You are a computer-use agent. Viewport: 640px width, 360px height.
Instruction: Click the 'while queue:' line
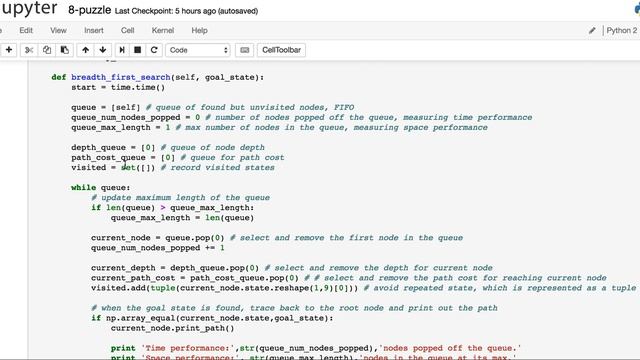pos(100,188)
